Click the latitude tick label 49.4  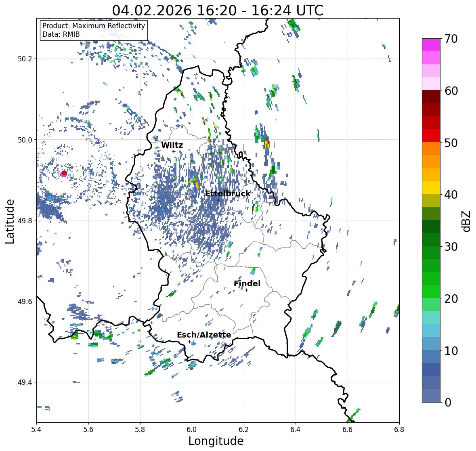click(25, 382)
